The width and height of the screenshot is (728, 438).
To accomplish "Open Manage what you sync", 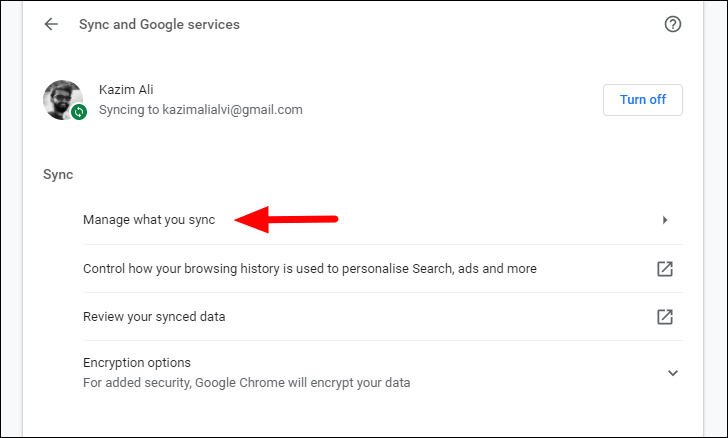I will [x=383, y=220].
